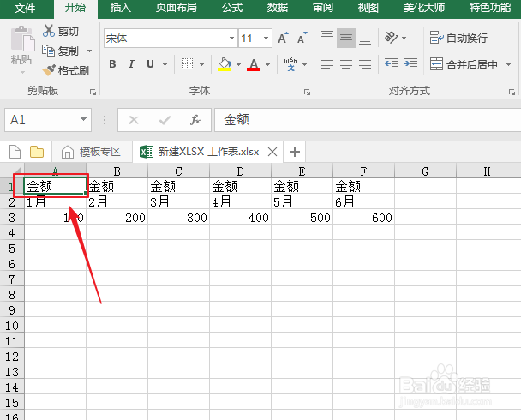The width and height of the screenshot is (521, 420).
Task: Copy using the 复制 icon
Action: [49, 51]
